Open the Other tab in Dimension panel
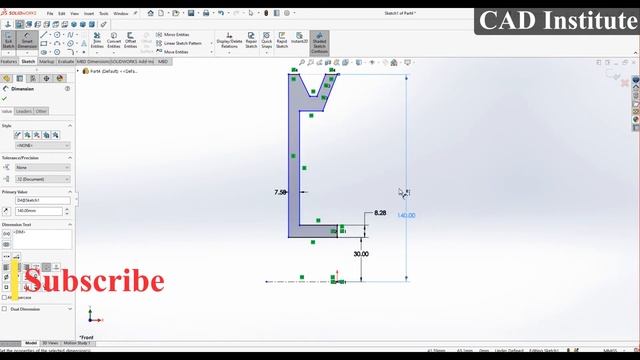This screenshot has width=640, height=360. 41,111
